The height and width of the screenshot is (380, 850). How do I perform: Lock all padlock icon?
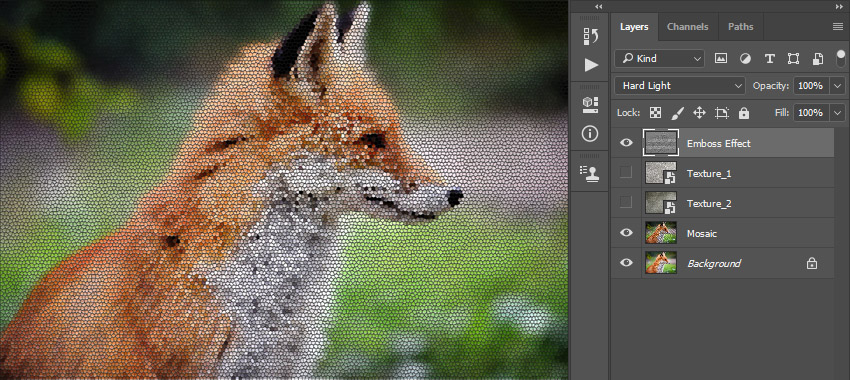(x=744, y=113)
